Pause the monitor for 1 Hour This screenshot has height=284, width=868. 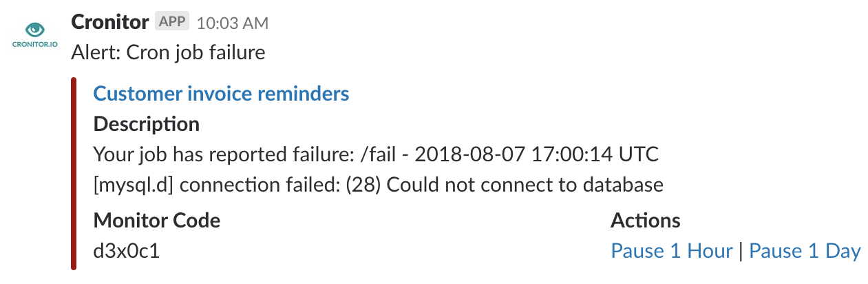coord(671,251)
